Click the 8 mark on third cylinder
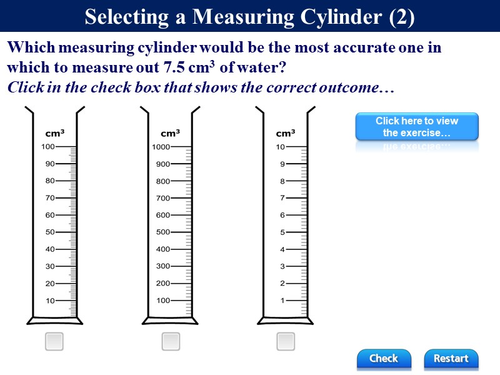500x375 pixels. click(x=282, y=181)
